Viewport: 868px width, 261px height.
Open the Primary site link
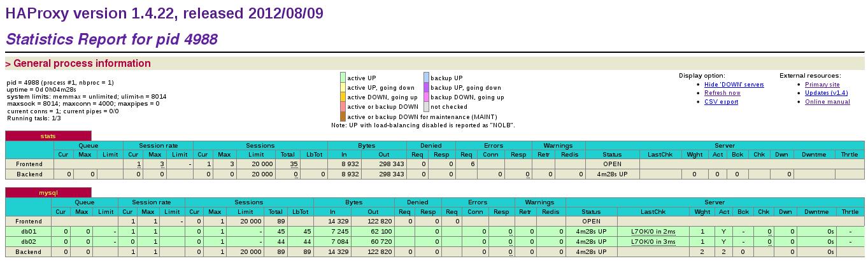coord(822,85)
